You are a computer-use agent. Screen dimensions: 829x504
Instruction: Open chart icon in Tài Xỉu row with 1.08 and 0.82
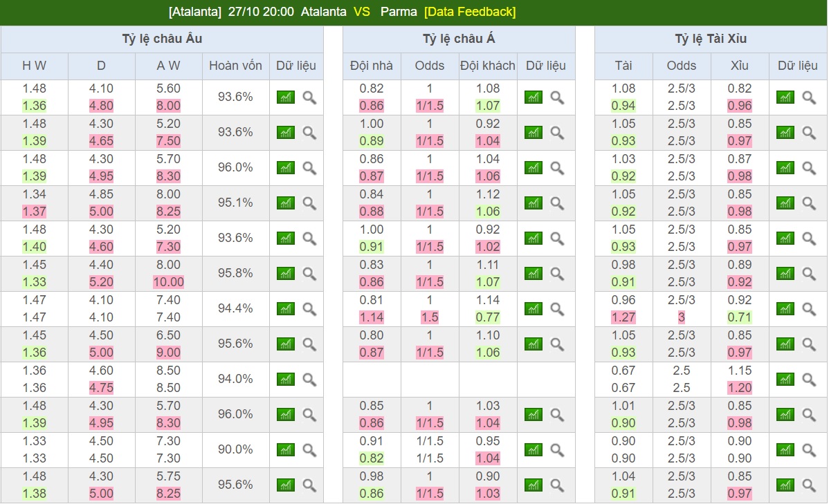pos(785,97)
